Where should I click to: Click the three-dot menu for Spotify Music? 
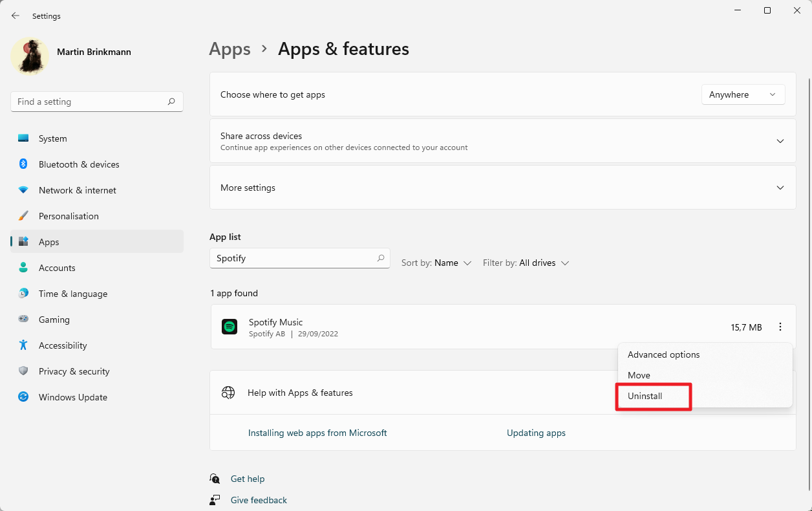point(780,327)
